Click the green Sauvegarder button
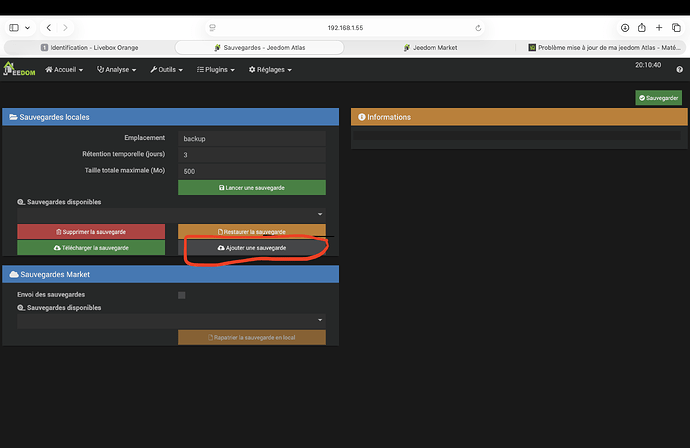 (x=658, y=98)
